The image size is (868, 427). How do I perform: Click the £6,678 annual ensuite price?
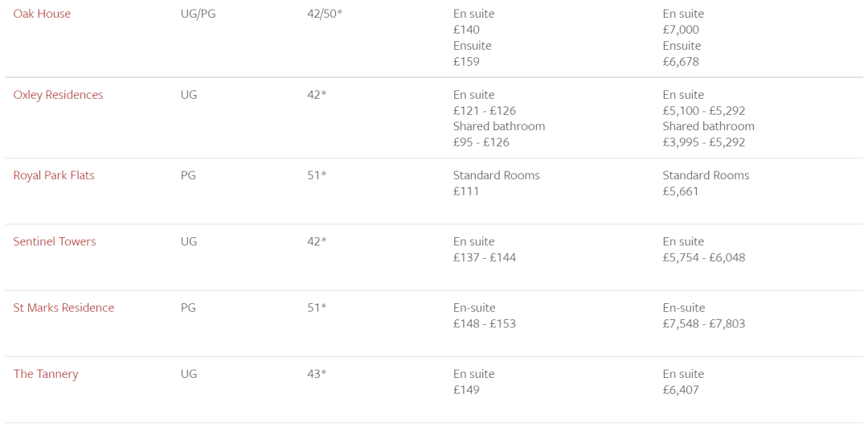(681, 62)
